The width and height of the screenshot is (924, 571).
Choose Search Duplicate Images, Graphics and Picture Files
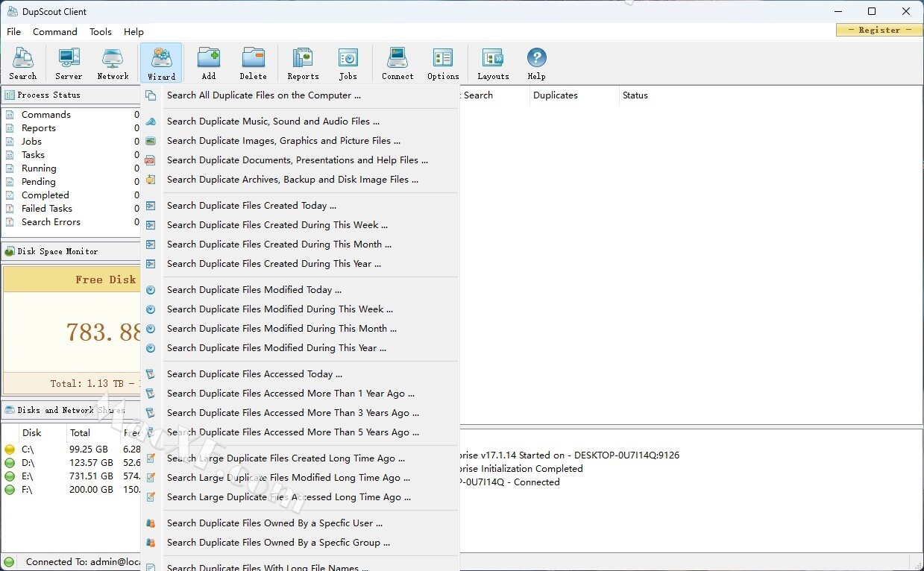pos(300,141)
